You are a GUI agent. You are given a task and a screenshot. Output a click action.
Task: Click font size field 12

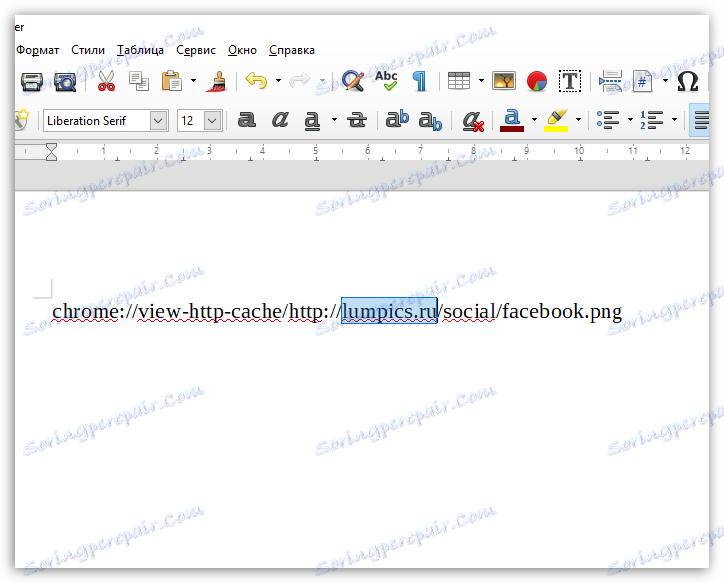[x=191, y=121]
